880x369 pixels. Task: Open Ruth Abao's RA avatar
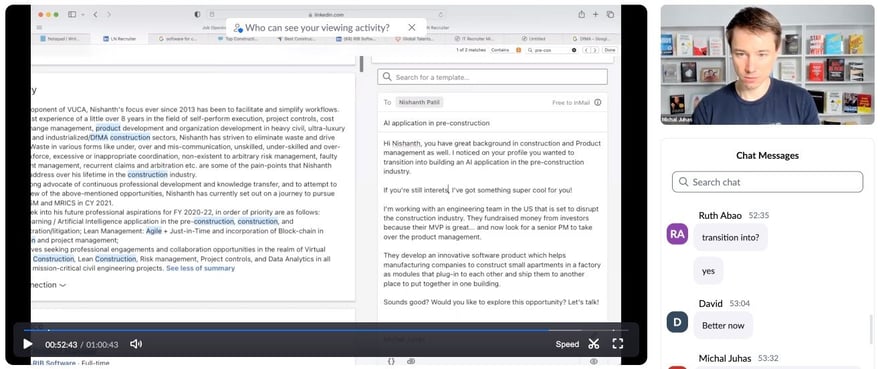click(677, 234)
